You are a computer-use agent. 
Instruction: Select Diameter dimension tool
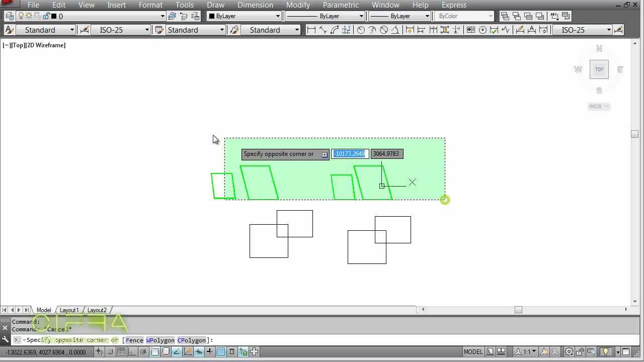(384, 30)
